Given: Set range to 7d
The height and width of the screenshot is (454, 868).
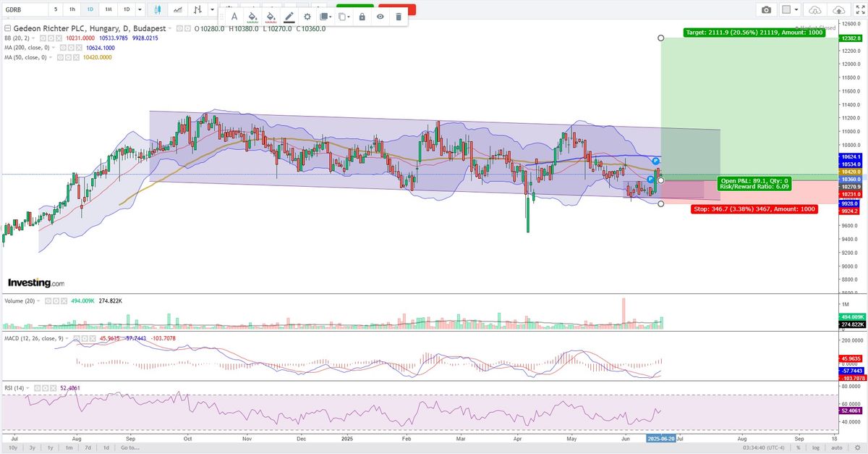Looking at the screenshot, I should pyautogui.click(x=88, y=447).
